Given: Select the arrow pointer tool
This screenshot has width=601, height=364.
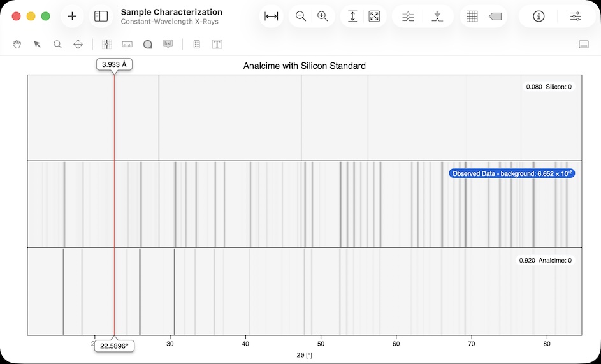Looking at the screenshot, I should pos(38,45).
